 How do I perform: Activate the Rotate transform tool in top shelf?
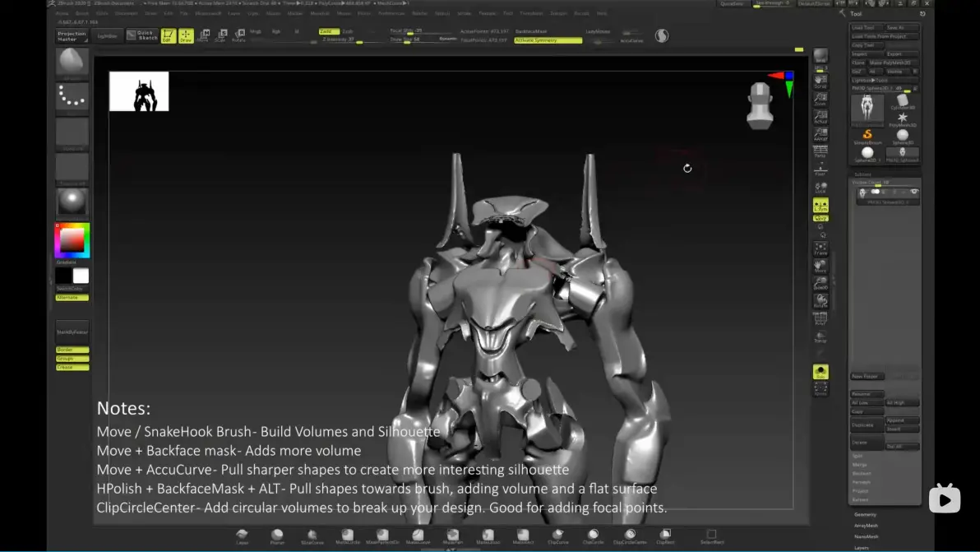238,35
